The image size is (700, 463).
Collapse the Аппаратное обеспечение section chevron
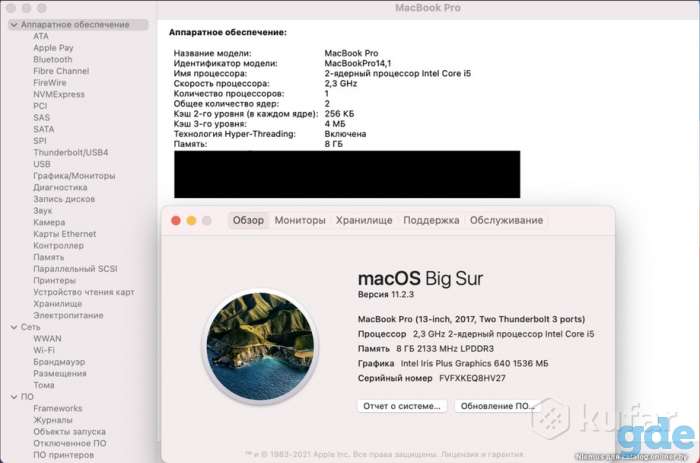14,25
